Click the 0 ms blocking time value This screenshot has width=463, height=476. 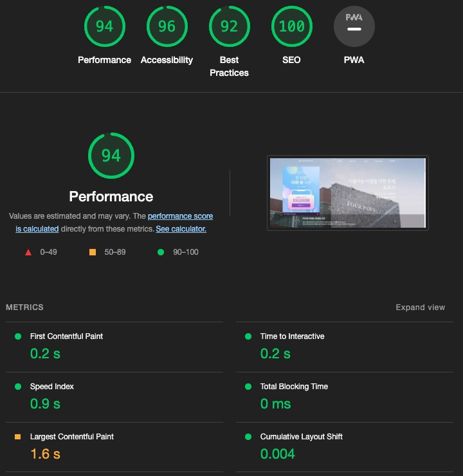coord(275,404)
